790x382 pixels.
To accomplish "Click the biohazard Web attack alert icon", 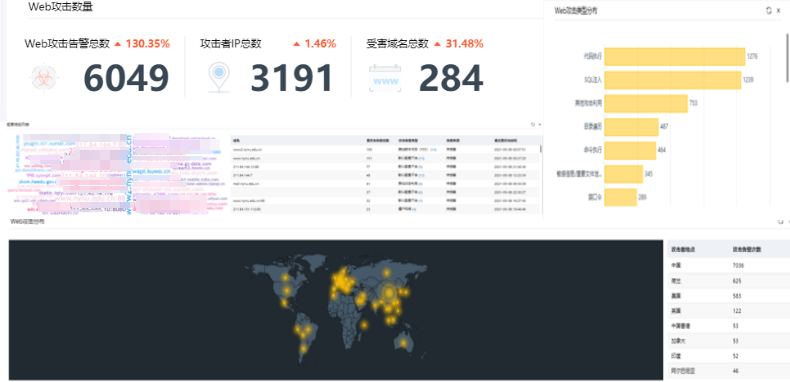I will coord(44,79).
